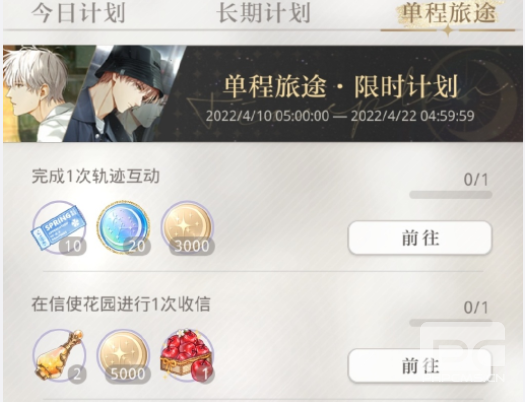
Task: Tap the blue iridescent coin reward
Action: [124, 228]
